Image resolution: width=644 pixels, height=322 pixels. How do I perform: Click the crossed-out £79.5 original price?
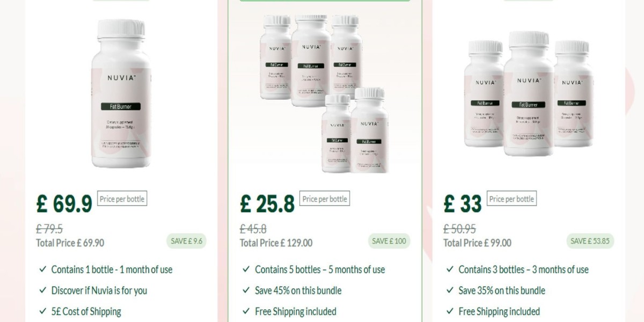tap(49, 229)
